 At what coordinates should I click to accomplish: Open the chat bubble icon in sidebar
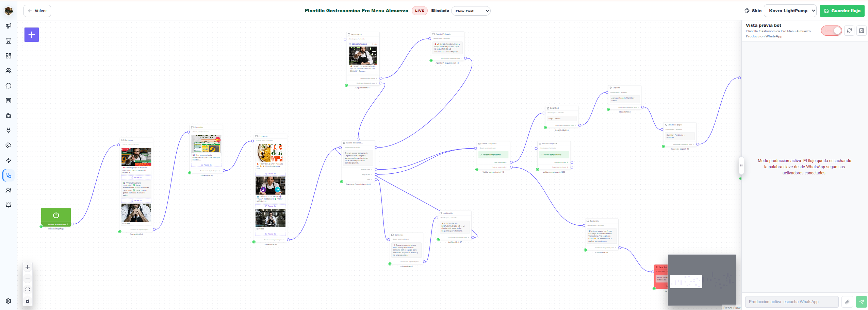pyautogui.click(x=9, y=86)
